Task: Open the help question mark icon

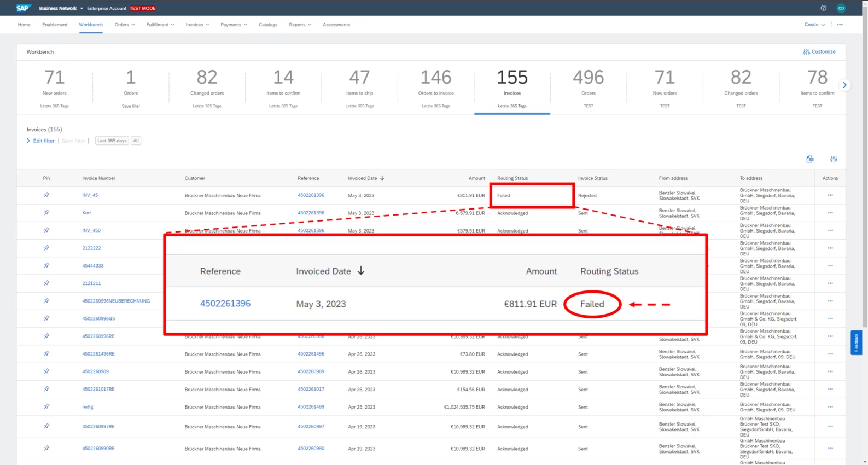Action: pos(823,8)
